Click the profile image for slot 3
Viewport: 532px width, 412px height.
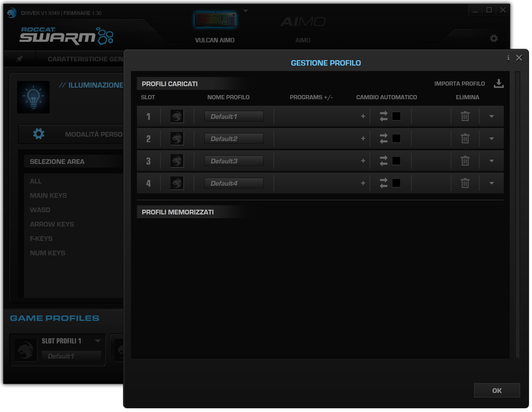click(177, 161)
